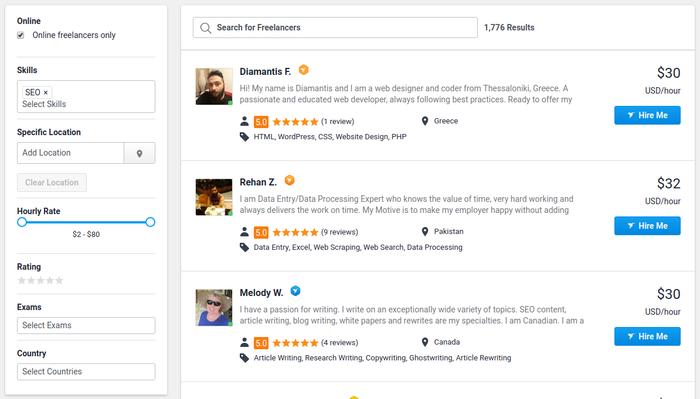The width and height of the screenshot is (700, 399).
Task: Click Hire Me for Melody W.
Action: point(647,337)
